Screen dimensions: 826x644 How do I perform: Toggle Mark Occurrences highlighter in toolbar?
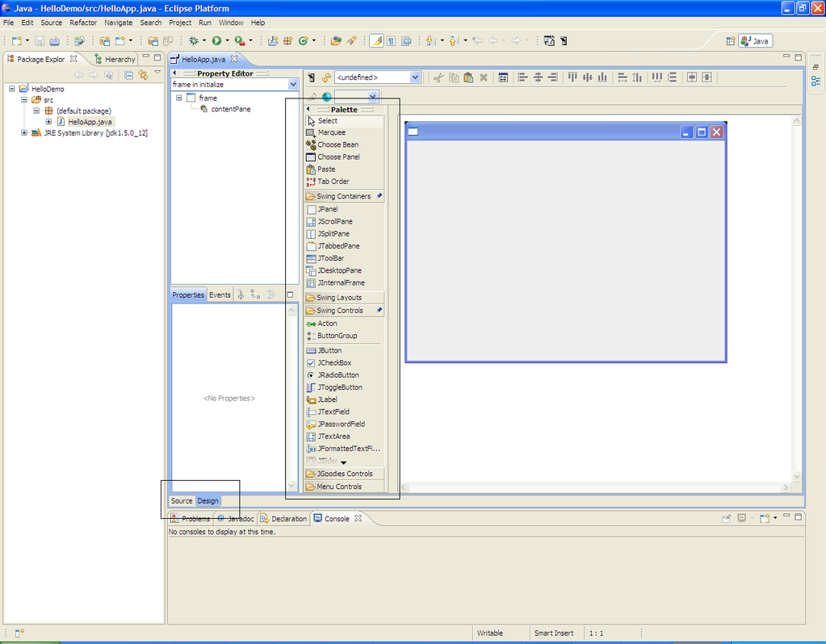pos(376,40)
